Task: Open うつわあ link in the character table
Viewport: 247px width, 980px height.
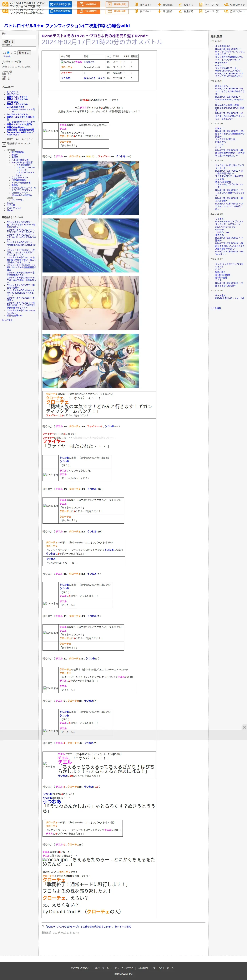Action: click(65, 78)
